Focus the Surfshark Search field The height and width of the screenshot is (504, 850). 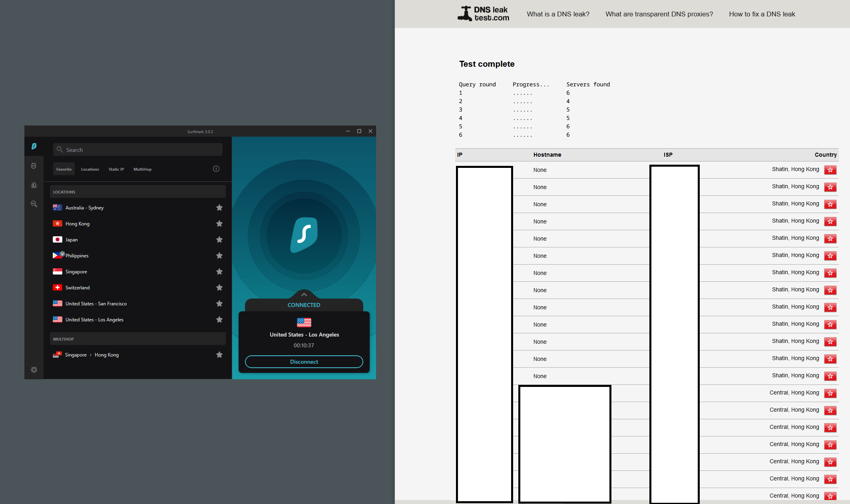[138, 149]
